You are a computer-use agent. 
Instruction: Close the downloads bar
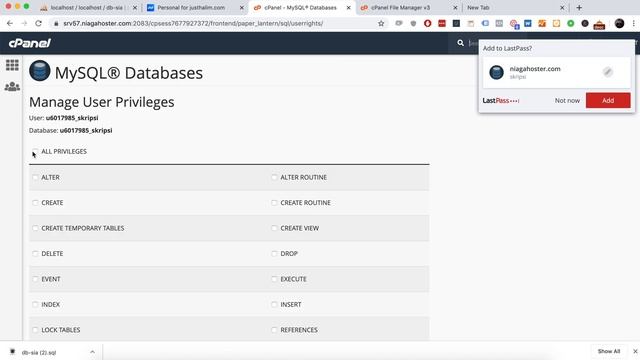pos(635,351)
